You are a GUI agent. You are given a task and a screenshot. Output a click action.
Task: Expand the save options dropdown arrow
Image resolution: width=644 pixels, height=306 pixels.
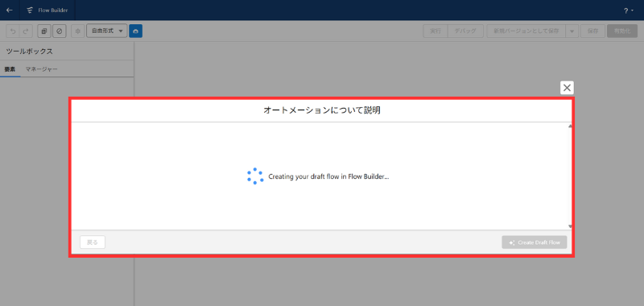[x=572, y=31]
